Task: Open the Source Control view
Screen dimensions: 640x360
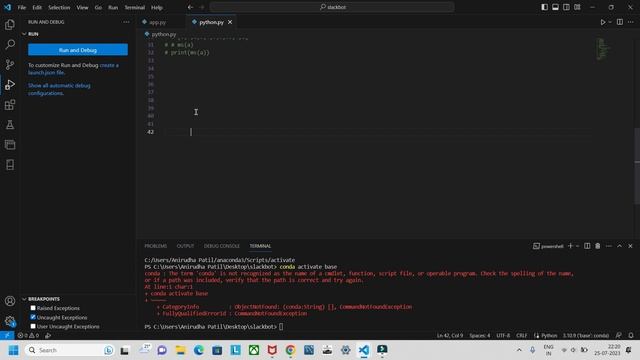Action: click(x=10, y=64)
